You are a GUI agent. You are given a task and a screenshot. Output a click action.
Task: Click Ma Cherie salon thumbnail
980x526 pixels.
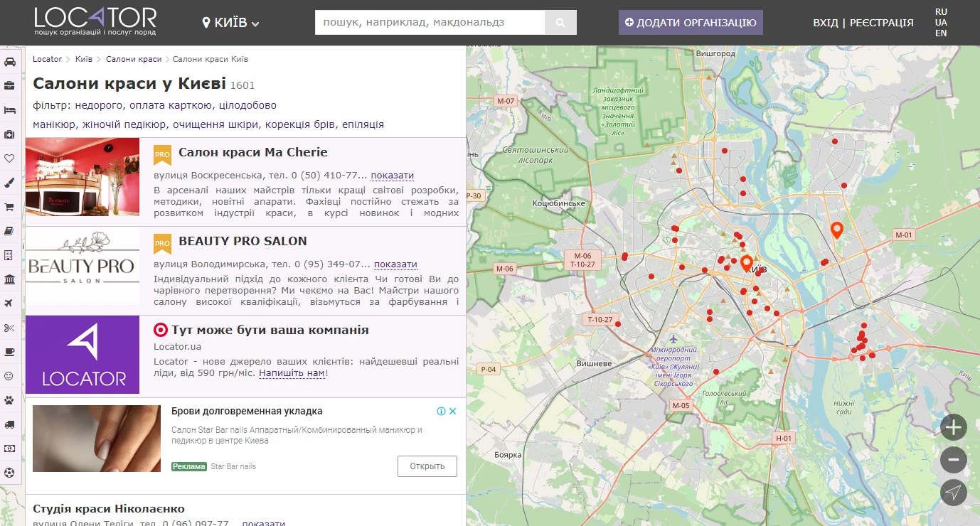(x=82, y=177)
